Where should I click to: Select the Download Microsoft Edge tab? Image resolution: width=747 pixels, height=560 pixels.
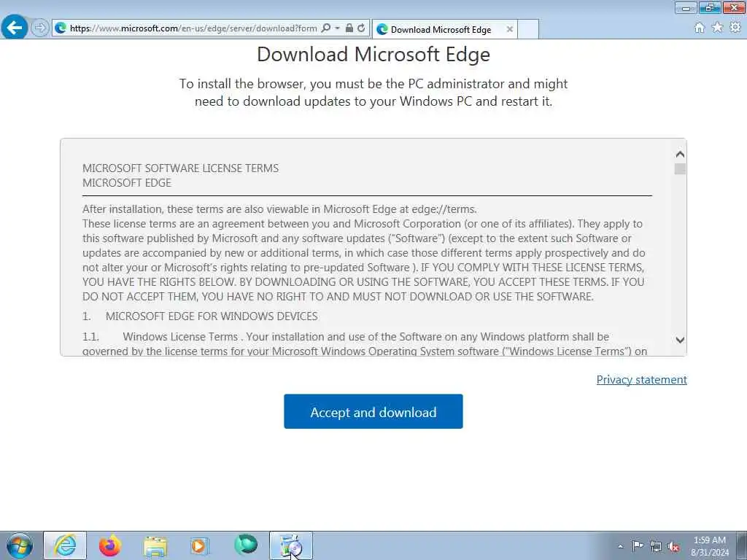pos(441,29)
